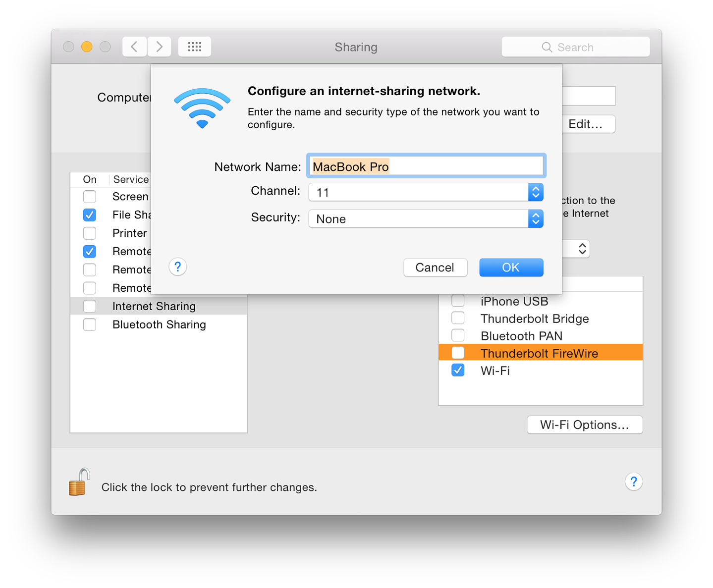Click the back navigation arrow
713x588 pixels.
tap(134, 47)
